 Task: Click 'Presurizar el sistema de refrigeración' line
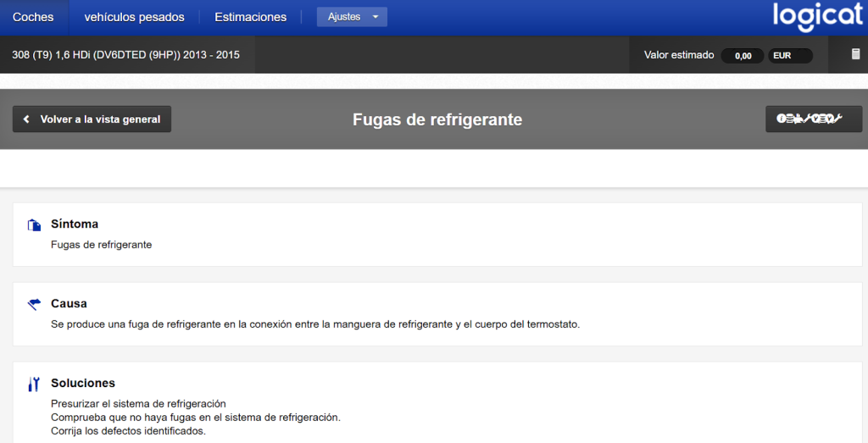pyautogui.click(x=138, y=404)
